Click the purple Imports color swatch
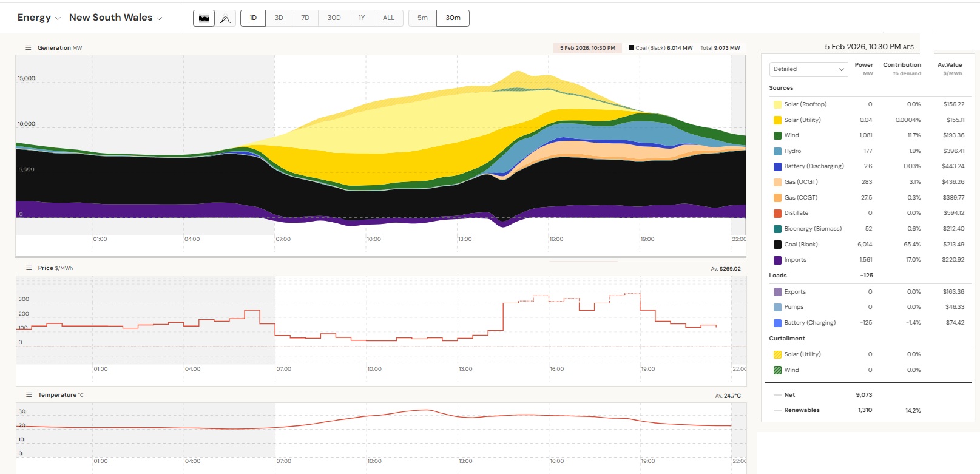This screenshot has width=980, height=474. [x=777, y=260]
